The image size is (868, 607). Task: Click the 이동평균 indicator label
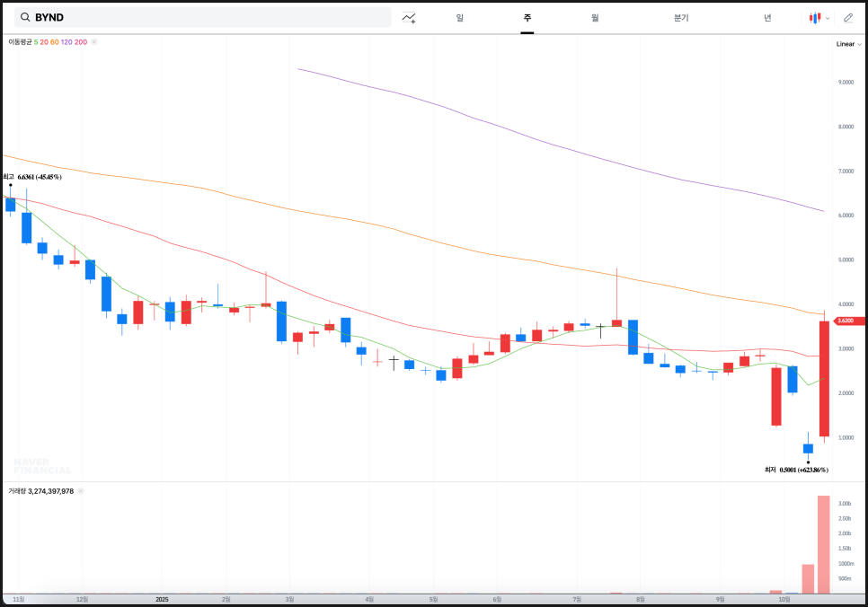coord(20,42)
